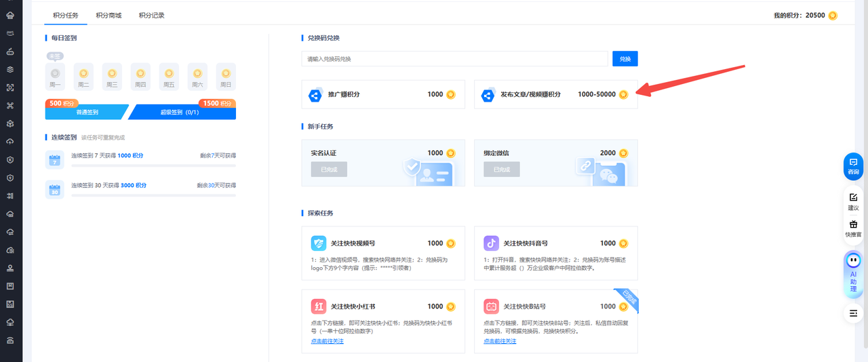
Task: Select the 周六 check-in coin
Action: [197, 73]
